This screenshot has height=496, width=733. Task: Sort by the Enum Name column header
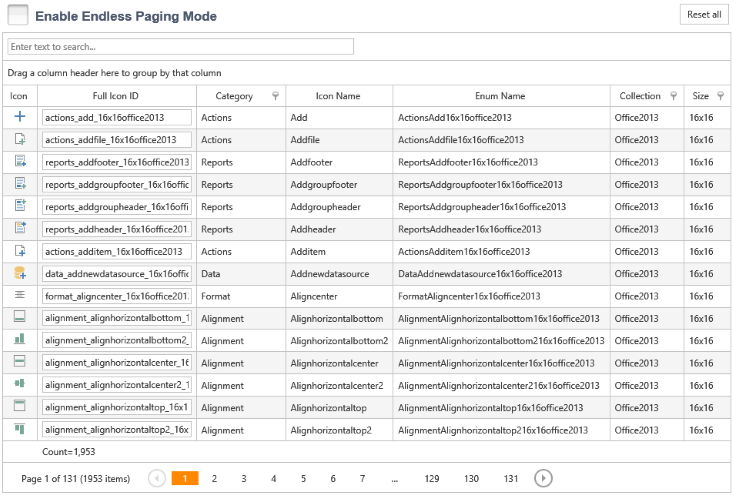pos(500,96)
